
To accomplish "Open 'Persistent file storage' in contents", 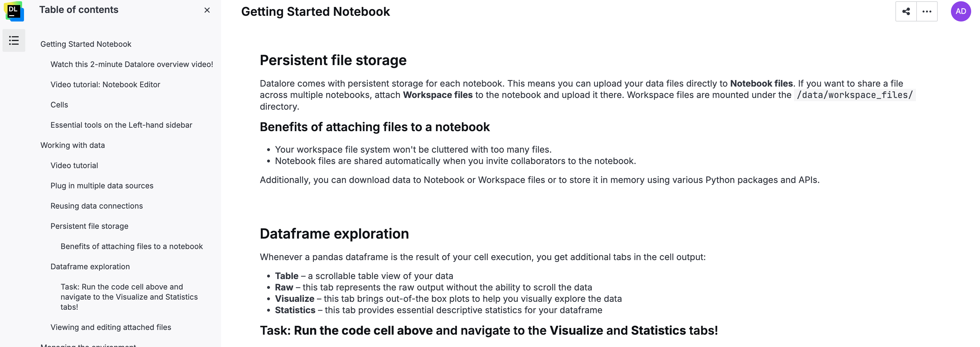I will (89, 226).
